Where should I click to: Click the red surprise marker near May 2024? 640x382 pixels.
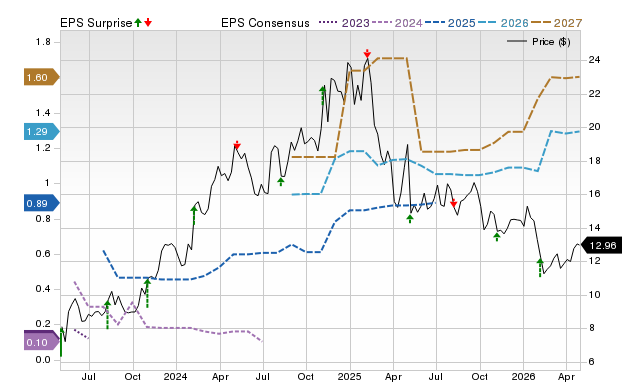coord(237,144)
